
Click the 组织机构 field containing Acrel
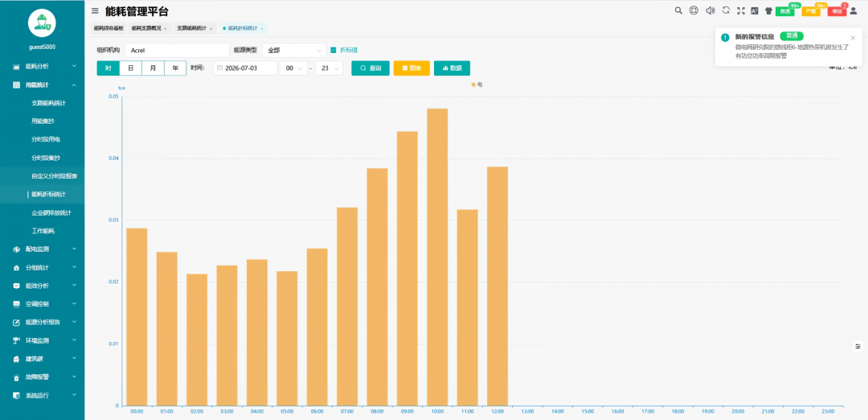tap(177, 51)
